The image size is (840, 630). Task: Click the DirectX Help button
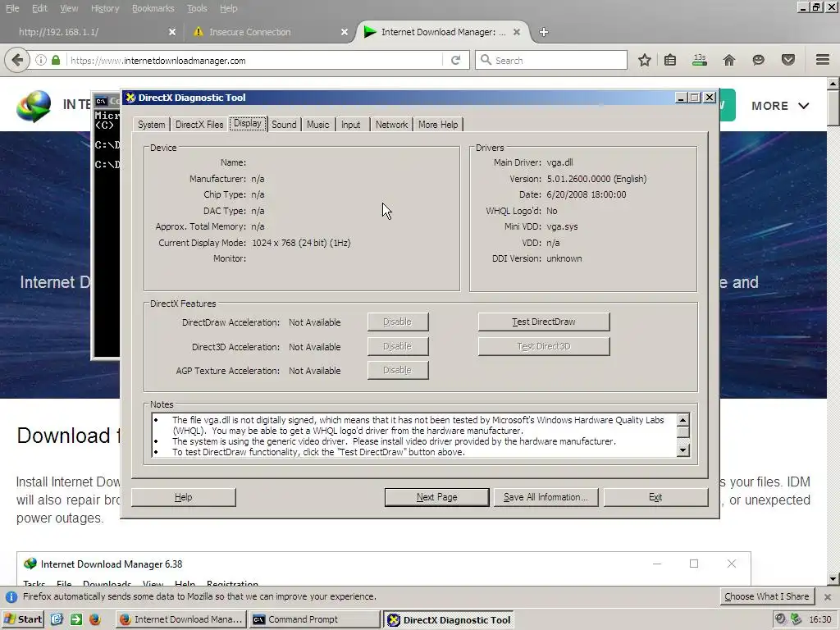(183, 497)
